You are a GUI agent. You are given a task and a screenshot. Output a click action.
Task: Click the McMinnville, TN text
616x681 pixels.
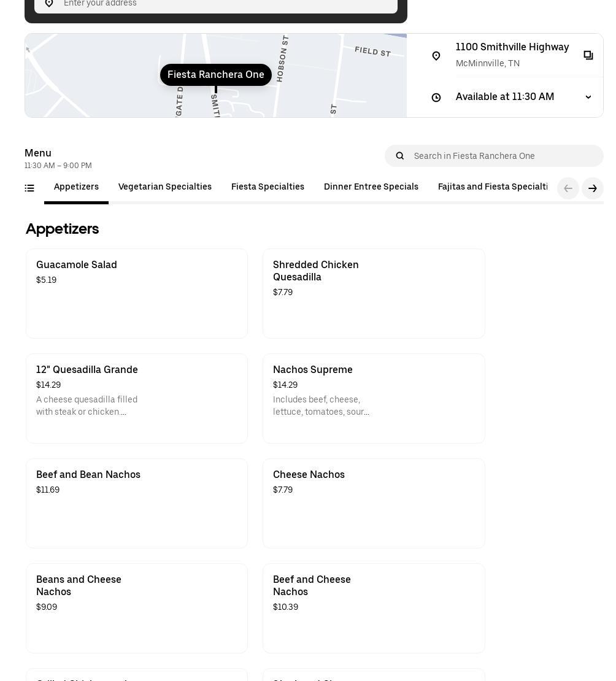tap(487, 63)
